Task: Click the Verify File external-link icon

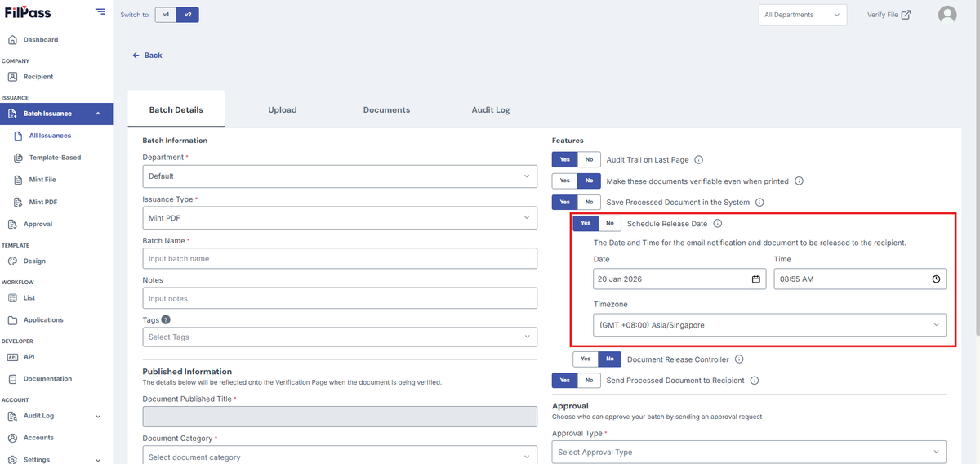Action: 906,15
